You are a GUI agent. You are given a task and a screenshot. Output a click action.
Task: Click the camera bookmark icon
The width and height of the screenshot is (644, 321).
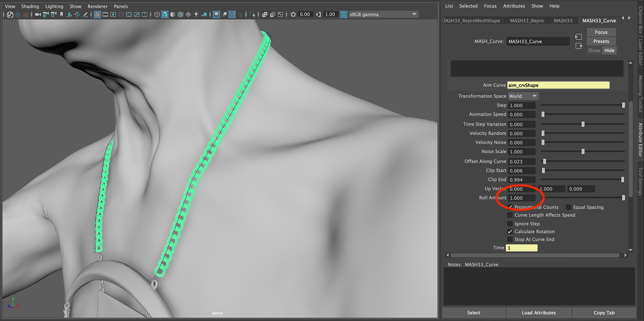click(61, 14)
